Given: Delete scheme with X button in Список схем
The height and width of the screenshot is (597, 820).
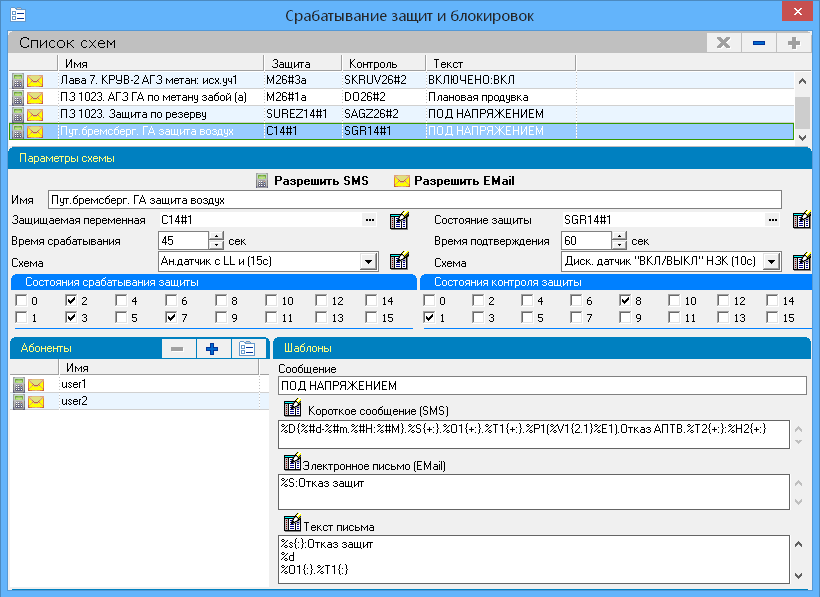Looking at the screenshot, I should [x=724, y=43].
